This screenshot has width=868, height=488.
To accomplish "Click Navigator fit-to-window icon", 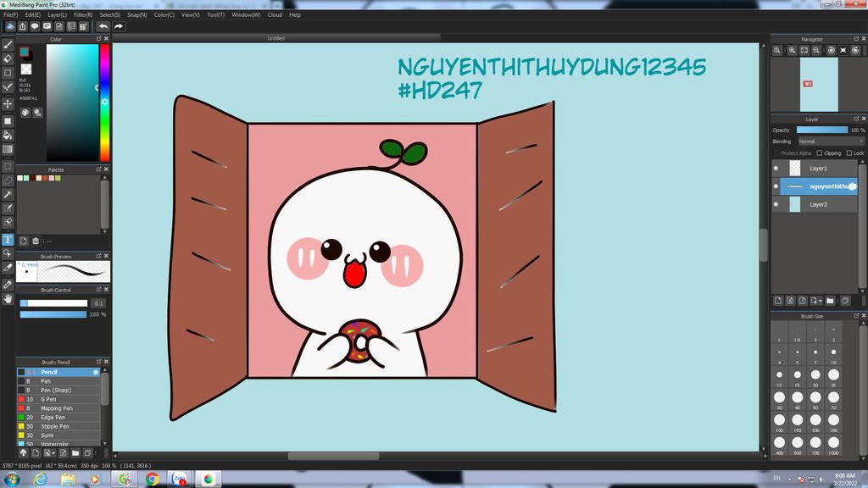I will coord(804,50).
